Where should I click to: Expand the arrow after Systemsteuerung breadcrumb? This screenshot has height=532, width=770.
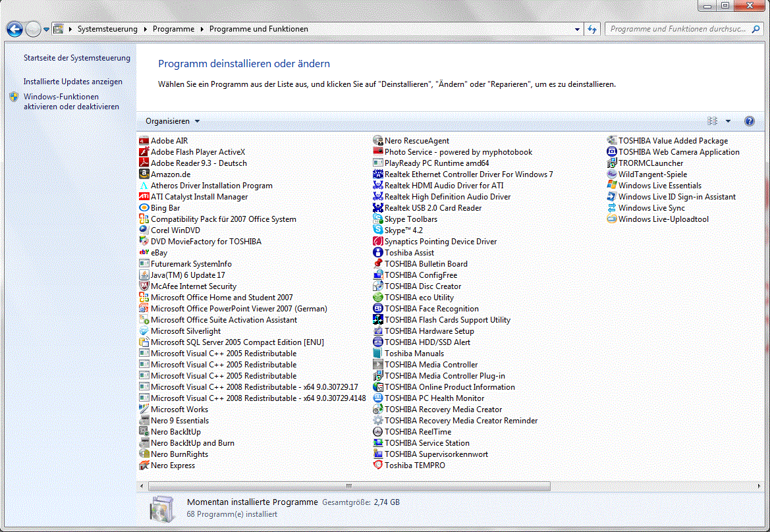coord(146,30)
